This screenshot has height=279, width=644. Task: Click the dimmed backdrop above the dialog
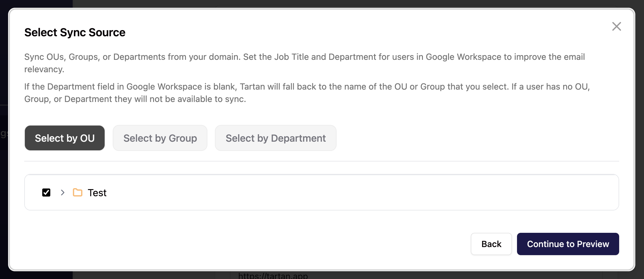pos(311,3)
